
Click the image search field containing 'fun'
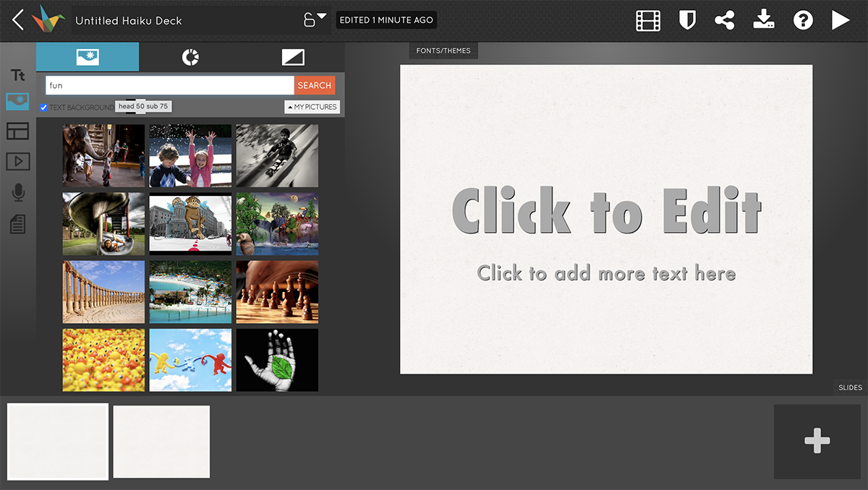click(x=170, y=85)
